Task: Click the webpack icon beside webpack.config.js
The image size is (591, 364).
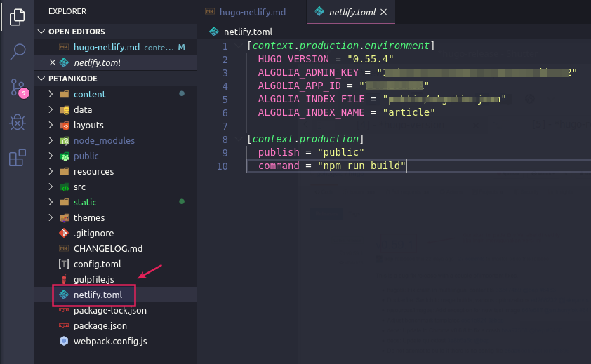Action: [x=64, y=341]
